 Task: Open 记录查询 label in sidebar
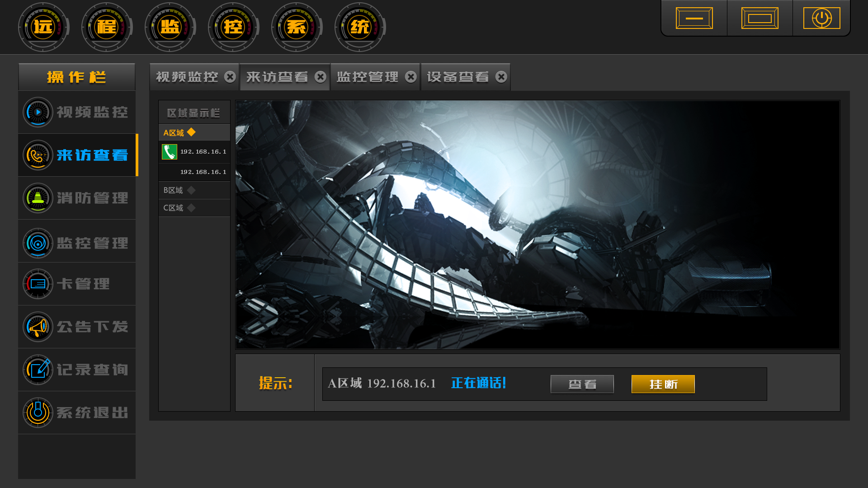[92, 370]
